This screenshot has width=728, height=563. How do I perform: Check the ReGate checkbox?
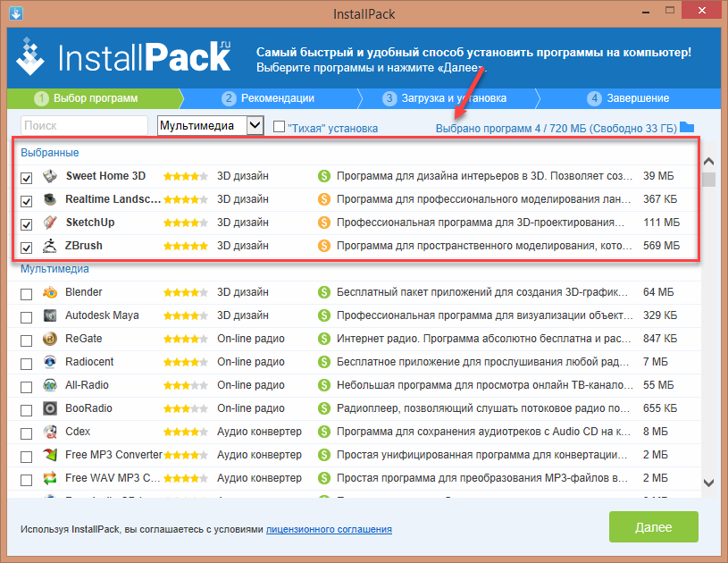27,340
